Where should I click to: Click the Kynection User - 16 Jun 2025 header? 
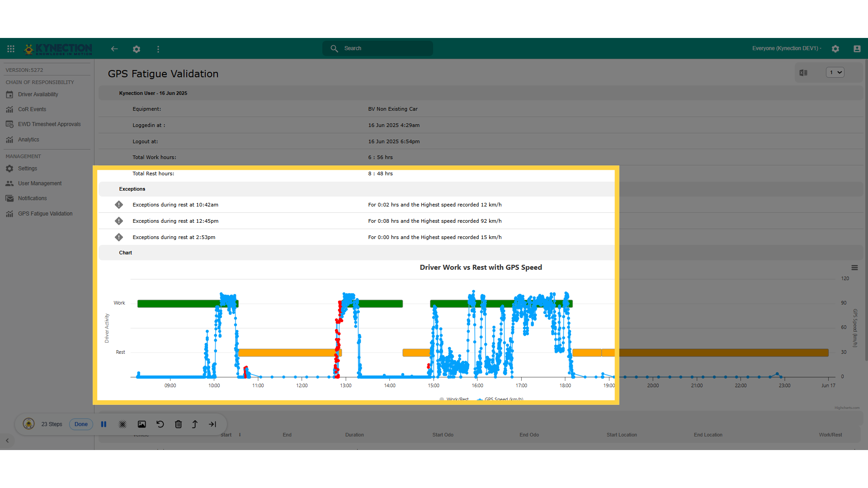click(153, 93)
